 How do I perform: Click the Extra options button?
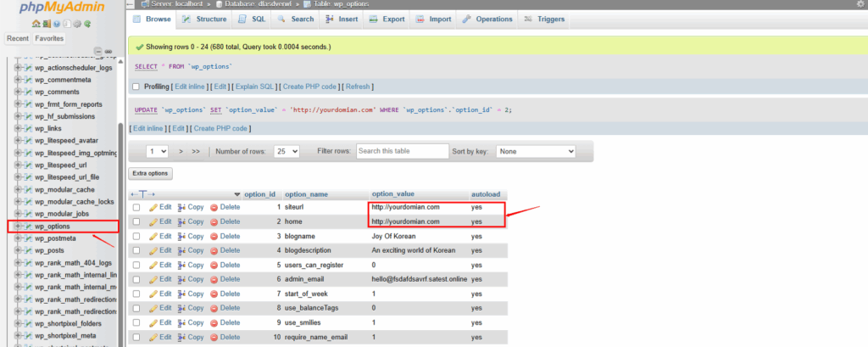[150, 173]
